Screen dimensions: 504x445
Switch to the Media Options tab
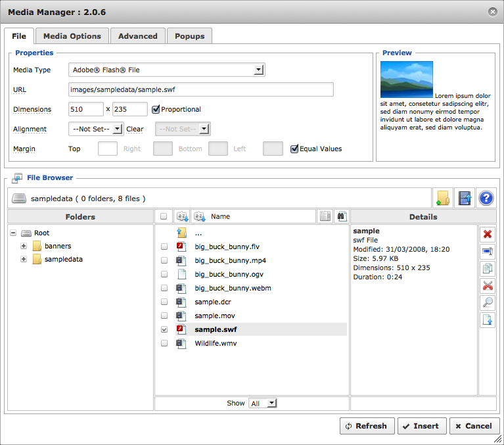click(72, 36)
